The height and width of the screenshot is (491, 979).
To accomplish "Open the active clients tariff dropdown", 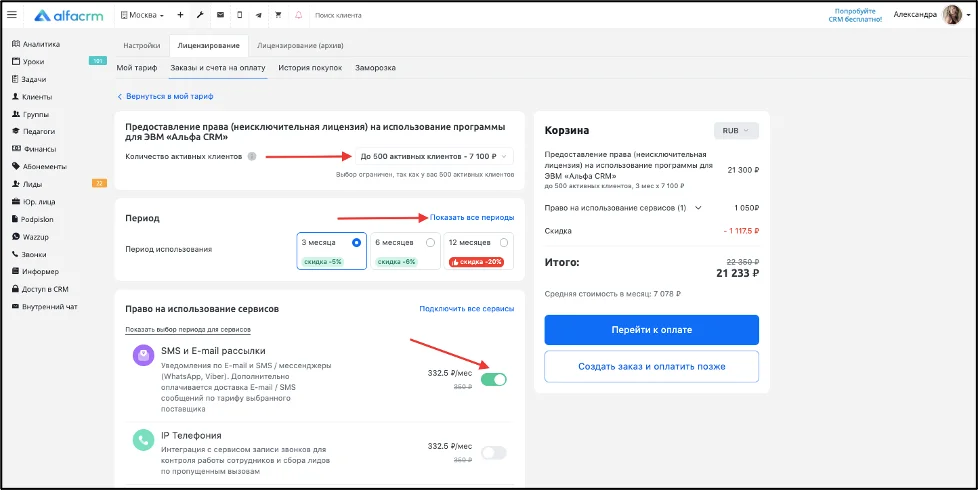I will [x=434, y=156].
